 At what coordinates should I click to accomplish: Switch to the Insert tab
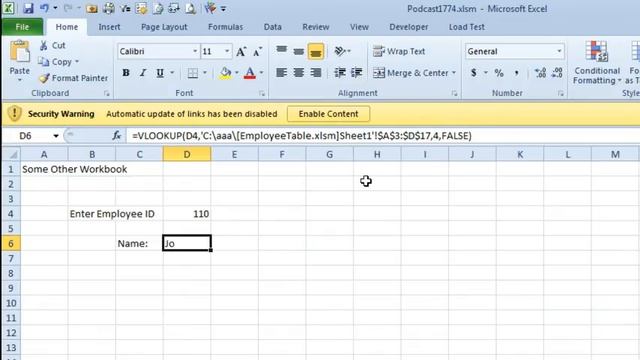click(x=109, y=27)
